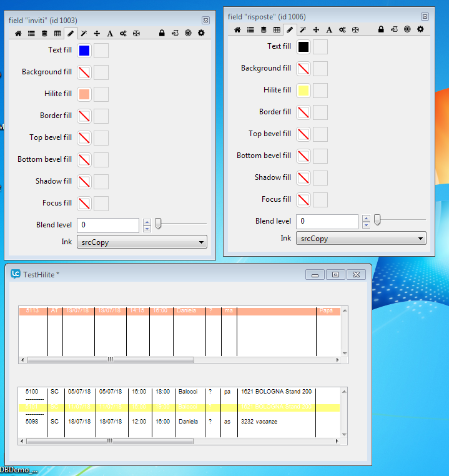Screen dimensions: 449x476
Task: Click the Blend level slider handle for inviti
Action: (158, 224)
